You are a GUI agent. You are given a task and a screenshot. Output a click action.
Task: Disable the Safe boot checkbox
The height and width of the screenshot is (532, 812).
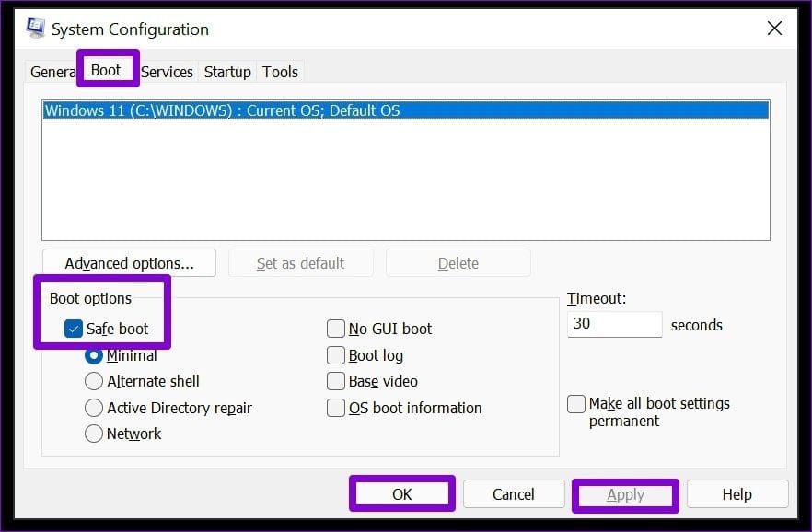pyautogui.click(x=74, y=329)
